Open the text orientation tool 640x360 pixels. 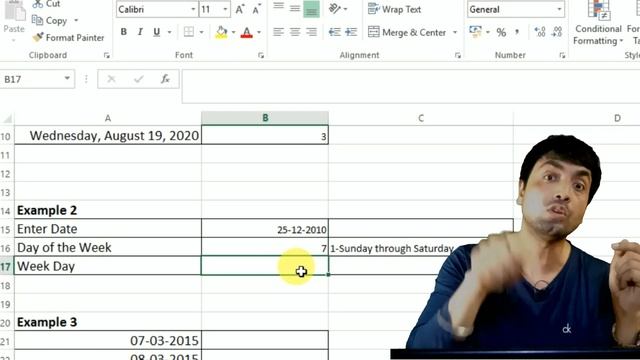[x=335, y=8]
